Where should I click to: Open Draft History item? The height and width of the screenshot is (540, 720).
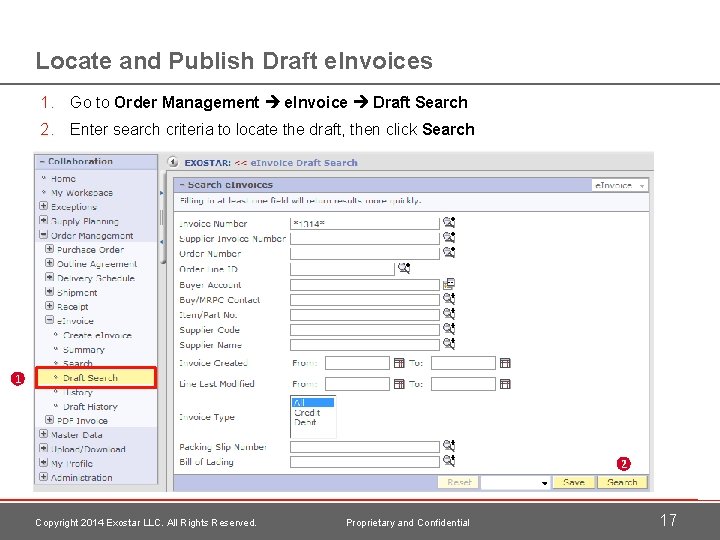click(90, 406)
